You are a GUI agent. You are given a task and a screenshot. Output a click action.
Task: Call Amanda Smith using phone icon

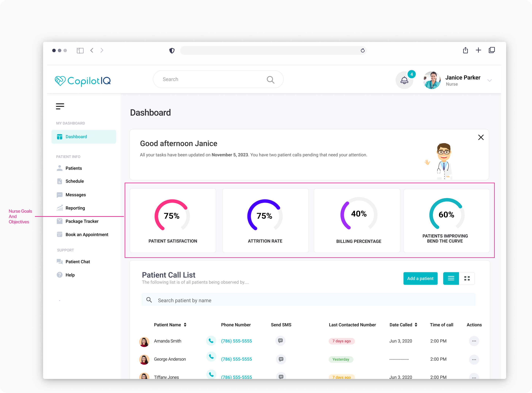[x=211, y=341]
